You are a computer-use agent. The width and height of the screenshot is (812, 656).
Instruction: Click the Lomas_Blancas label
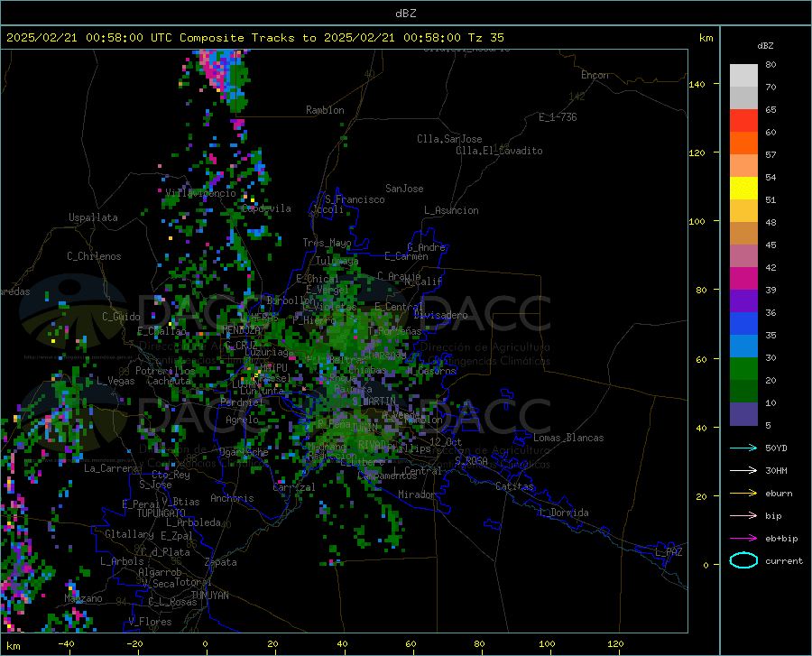(568, 438)
